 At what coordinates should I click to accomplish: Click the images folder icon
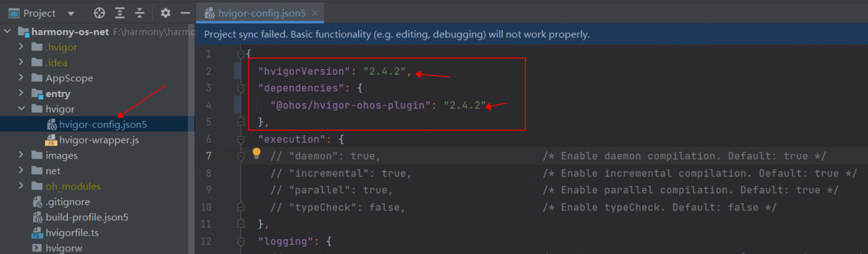click(37, 155)
